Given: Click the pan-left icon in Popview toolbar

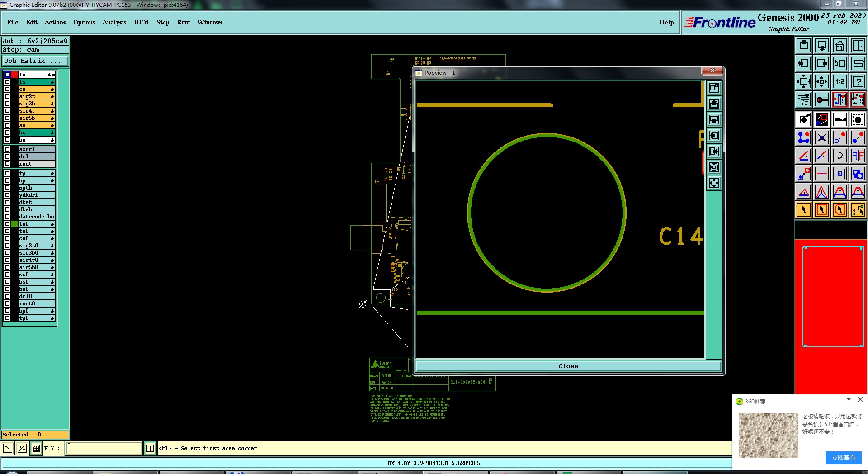Looking at the screenshot, I should point(714,136).
